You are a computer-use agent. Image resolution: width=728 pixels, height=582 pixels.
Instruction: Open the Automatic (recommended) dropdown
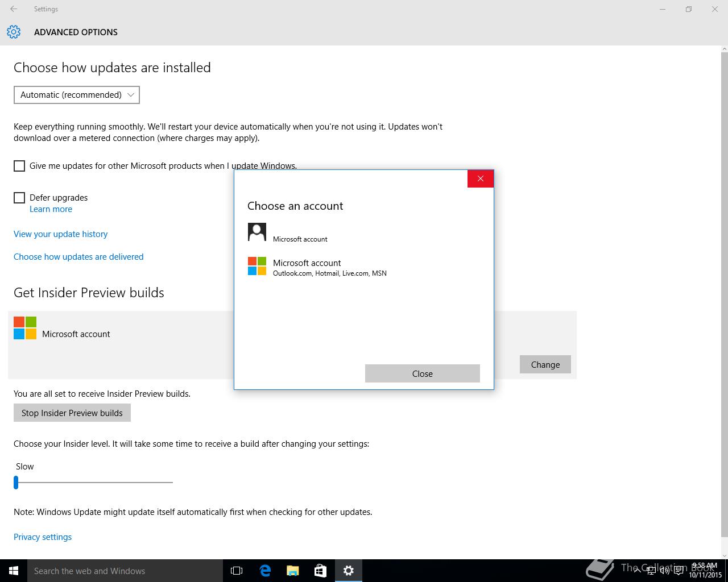(77, 95)
